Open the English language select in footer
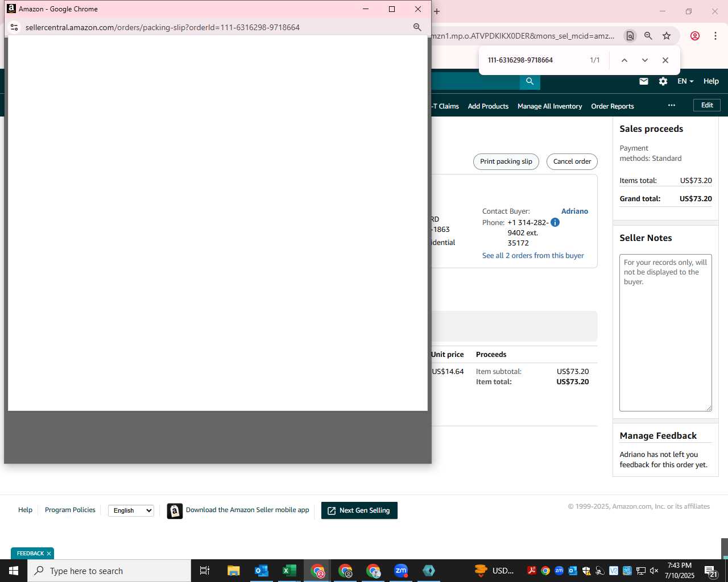The width and height of the screenshot is (728, 582). pyautogui.click(x=131, y=510)
